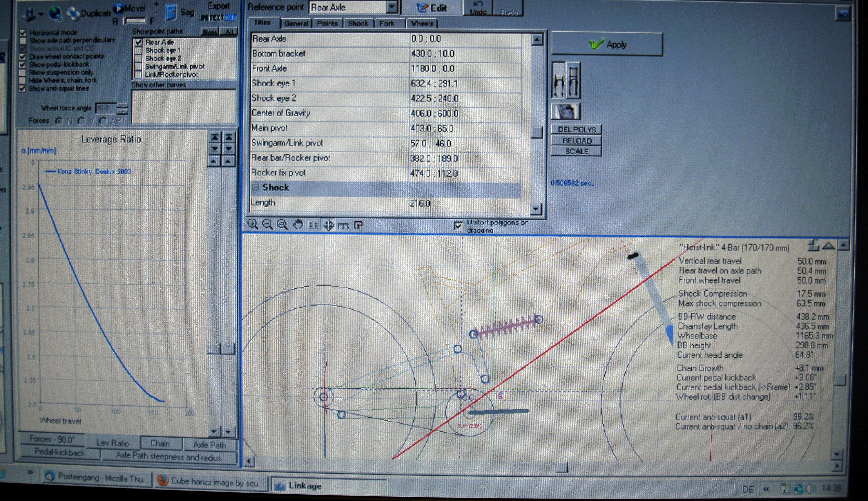Toggle Distort polygons on dragging checkbox
Viewport: 868px width, 501px height.
point(458,226)
